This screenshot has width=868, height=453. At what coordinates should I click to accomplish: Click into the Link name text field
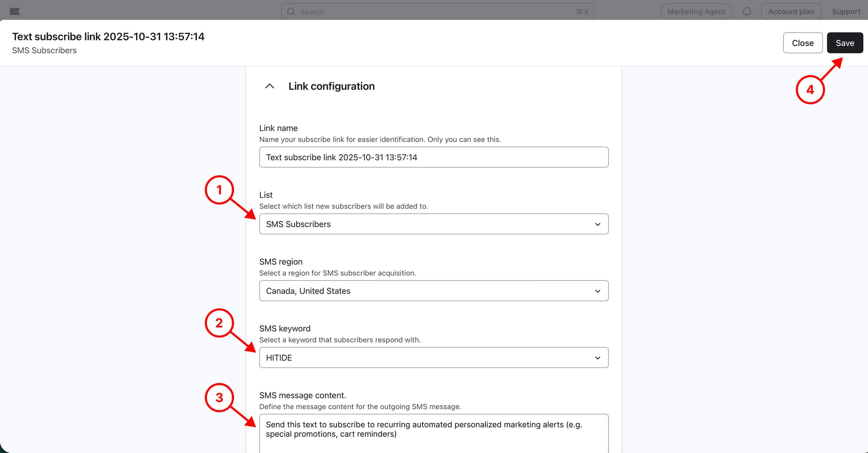433,157
